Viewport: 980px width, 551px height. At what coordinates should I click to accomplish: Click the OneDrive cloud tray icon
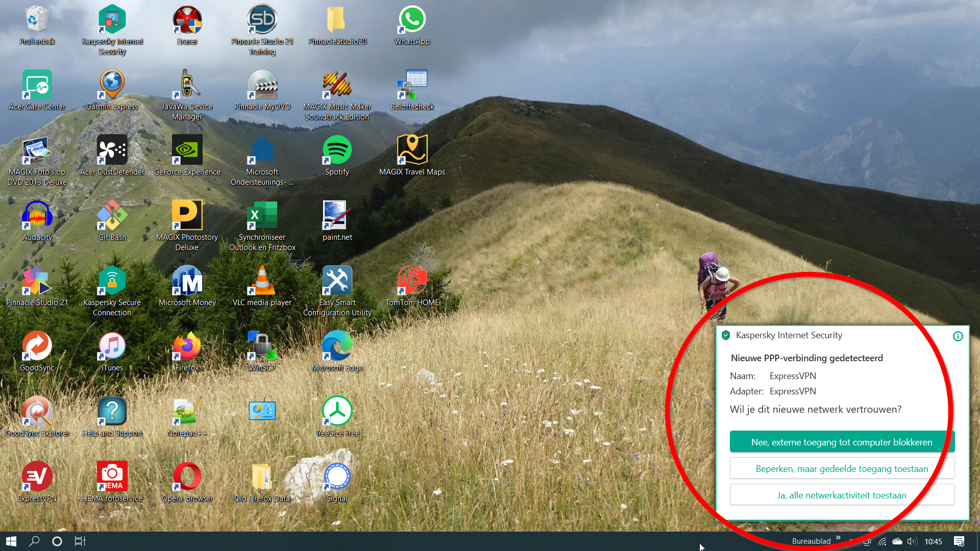[x=897, y=541]
